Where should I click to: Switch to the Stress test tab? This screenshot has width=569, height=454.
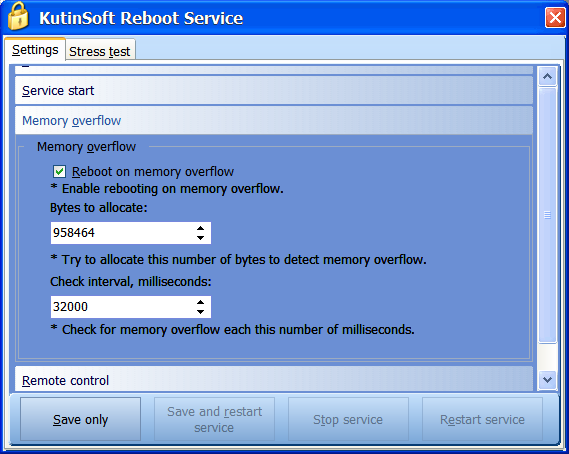(x=100, y=51)
